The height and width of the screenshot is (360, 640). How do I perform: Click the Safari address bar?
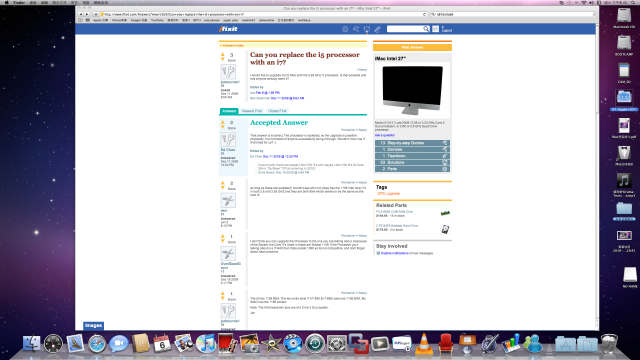[263, 14]
